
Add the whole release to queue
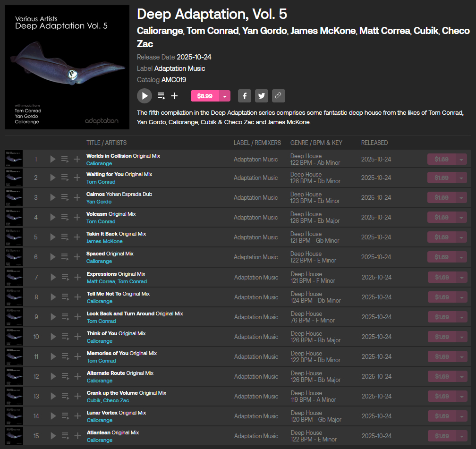(161, 96)
